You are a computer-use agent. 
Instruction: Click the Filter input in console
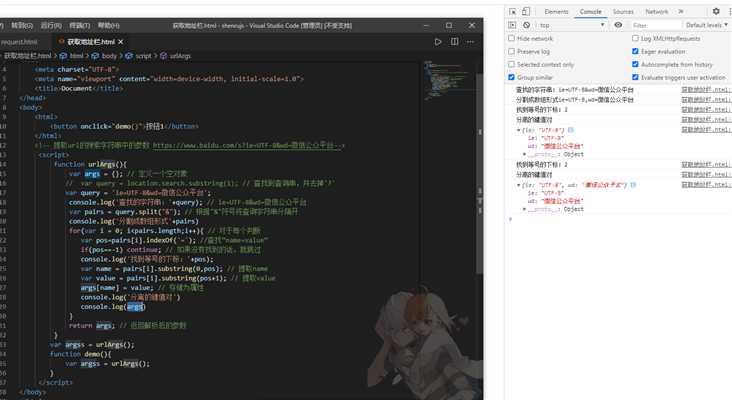[656, 25]
